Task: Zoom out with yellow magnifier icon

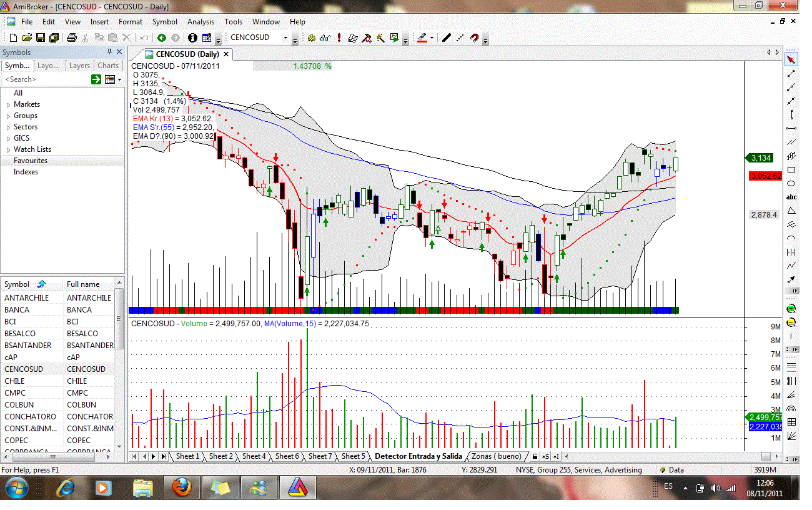Action: [791, 322]
